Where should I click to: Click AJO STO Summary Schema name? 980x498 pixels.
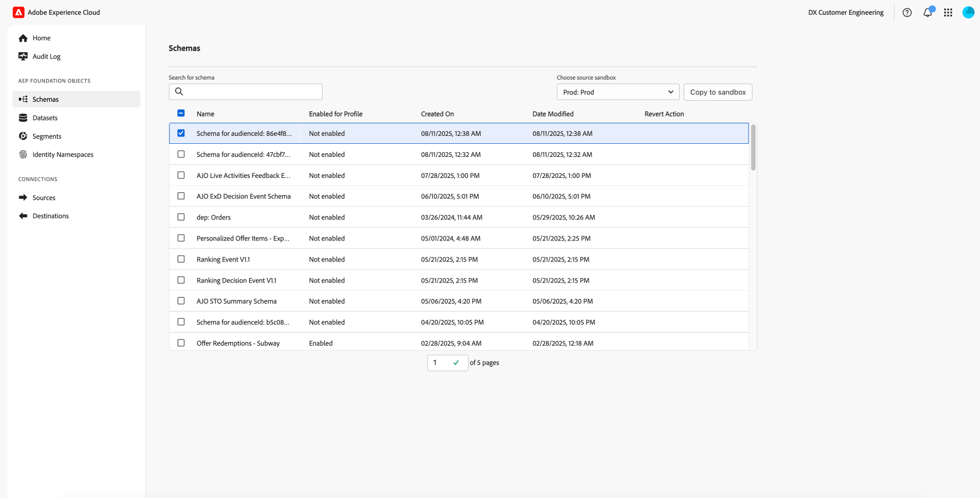pos(237,301)
